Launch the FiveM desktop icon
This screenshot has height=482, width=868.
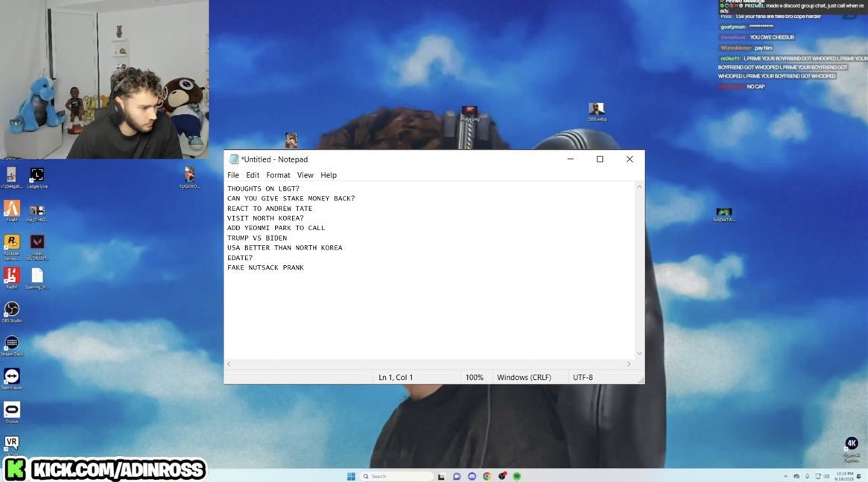(12, 212)
